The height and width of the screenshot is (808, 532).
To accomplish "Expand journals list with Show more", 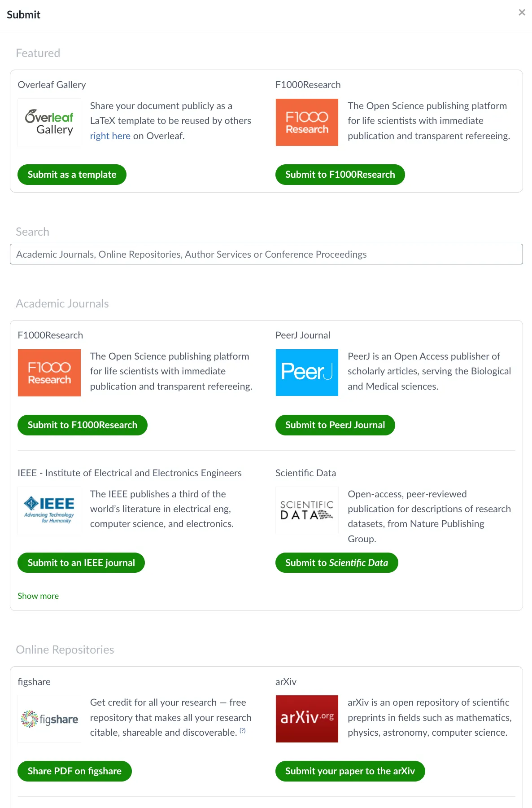I will (x=38, y=596).
